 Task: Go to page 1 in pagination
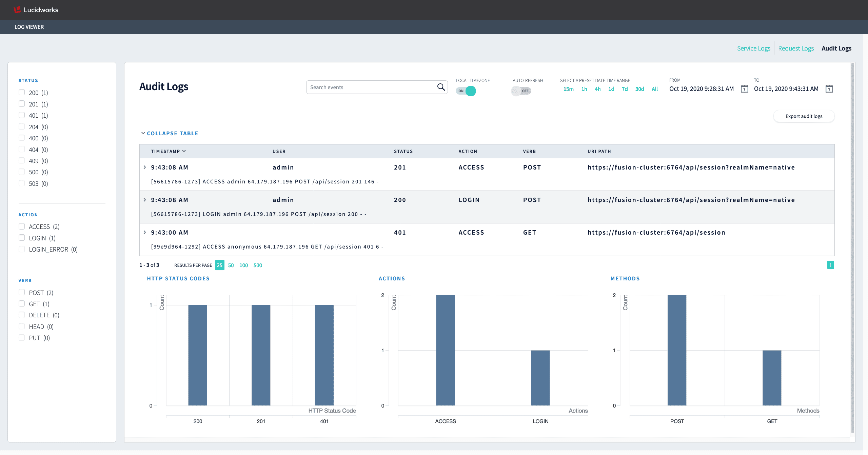(x=830, y=265)
